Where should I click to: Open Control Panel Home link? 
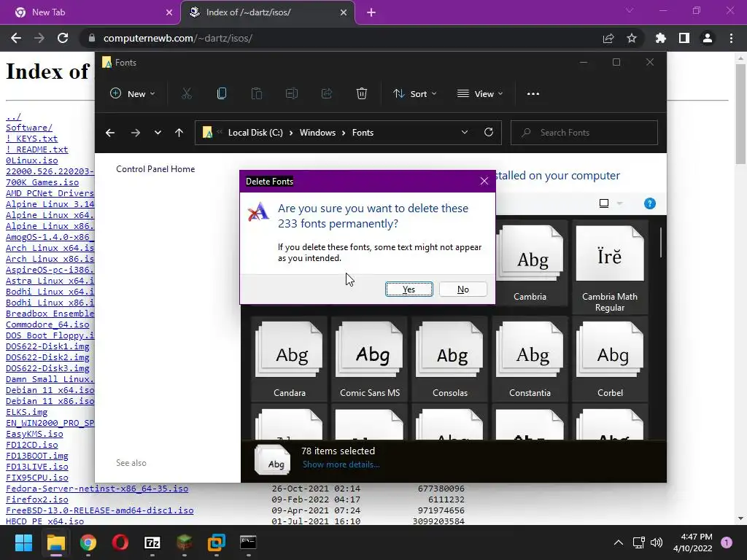pyautogui.click(x=155, y=169)
